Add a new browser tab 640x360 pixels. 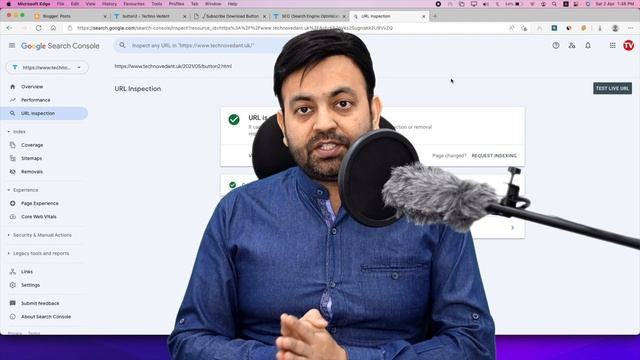tap(435, 16)
